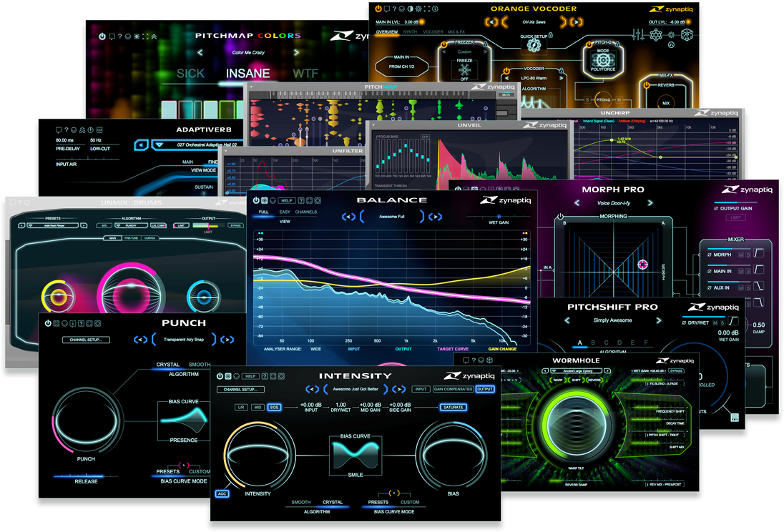Toggle the power icon on Intensity

pyautogui.click(x=220, y=375)
